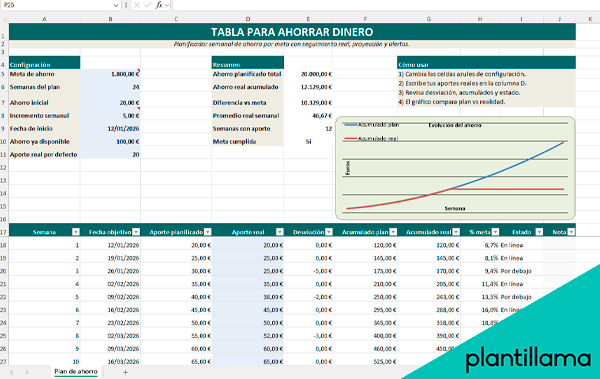Viewport: 600px width, 379px height.
Task: Select Fecha de inicio value 12/01/2026
Action: pyautogui.click(x=110, y=129)
